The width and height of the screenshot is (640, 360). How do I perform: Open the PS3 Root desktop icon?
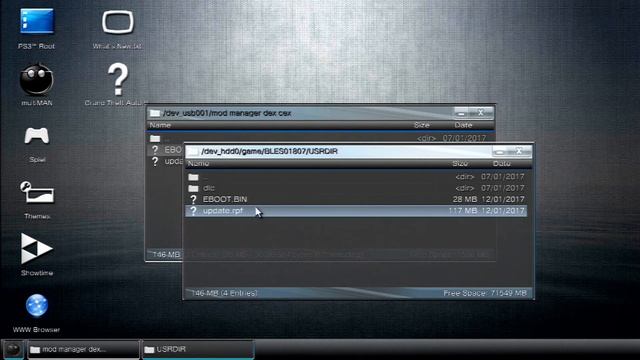[37, 28]
